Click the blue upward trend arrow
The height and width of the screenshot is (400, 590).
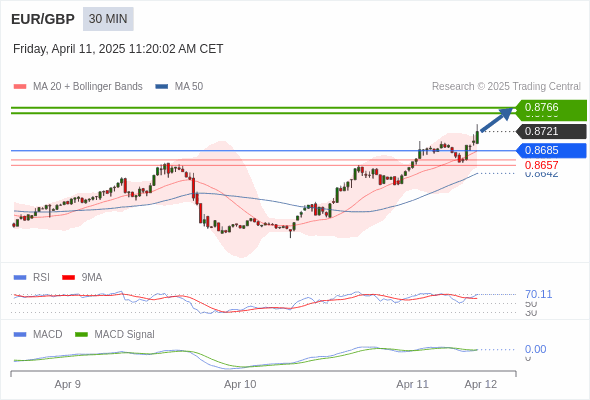pyautogui.click(x=497, y=119)
